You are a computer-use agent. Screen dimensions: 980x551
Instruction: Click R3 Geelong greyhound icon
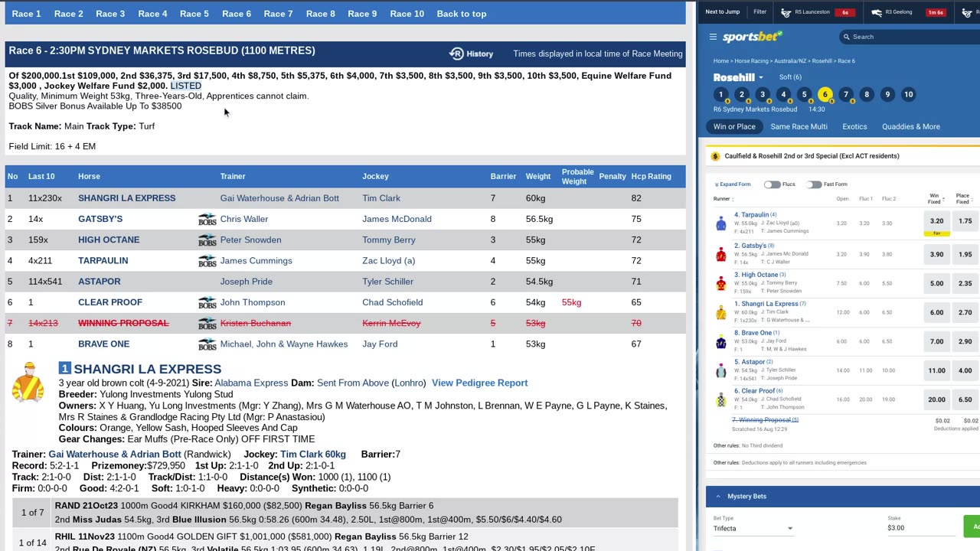click(x=877, y=12)
